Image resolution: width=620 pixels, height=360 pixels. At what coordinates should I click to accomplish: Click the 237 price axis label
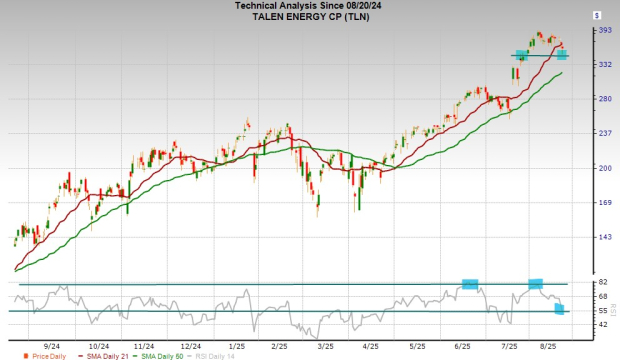click(x=605, y=133)
